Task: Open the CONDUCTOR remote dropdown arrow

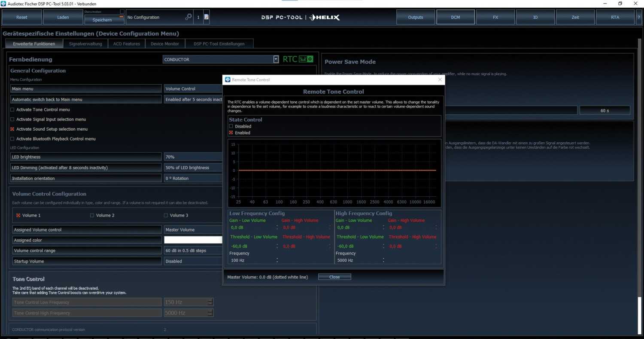Action: point(276,59)
